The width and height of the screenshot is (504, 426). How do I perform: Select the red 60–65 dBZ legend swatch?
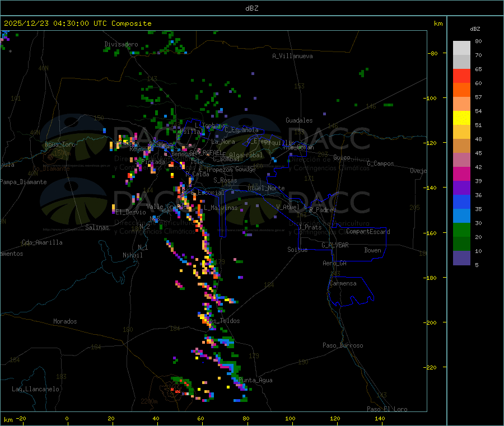[461, 76]
